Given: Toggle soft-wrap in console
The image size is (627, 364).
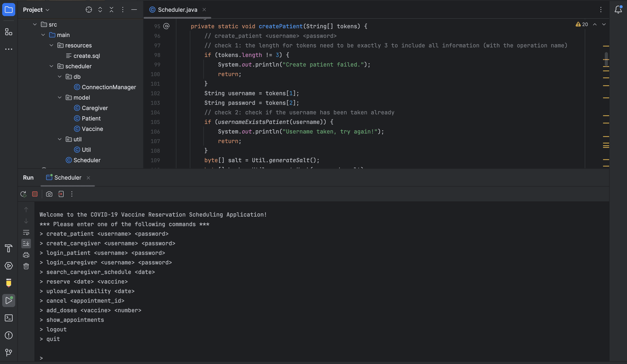Looking at the screenshot, I should (x=26, y=233).
